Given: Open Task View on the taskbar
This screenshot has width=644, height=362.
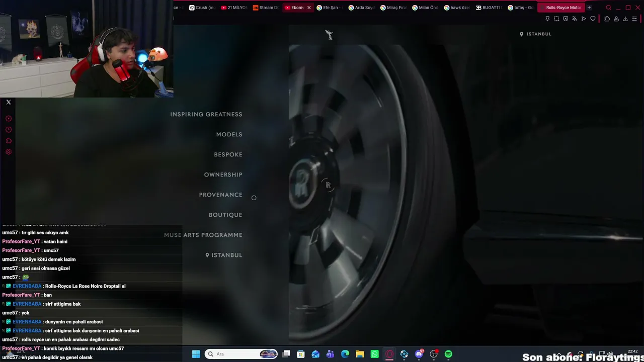Looking at the screenshot, I should (x=286, y=354).
